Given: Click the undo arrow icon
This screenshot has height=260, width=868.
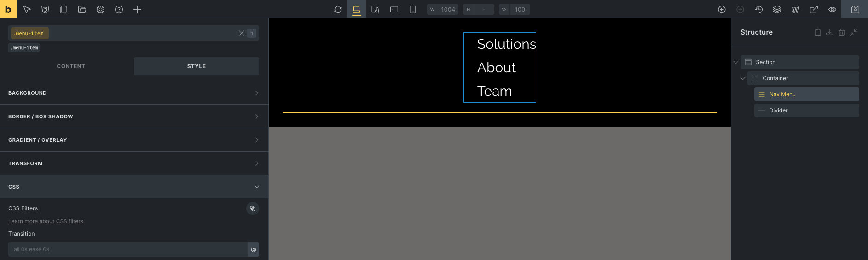Looking at the screenshot, I should tap(722, 9).
